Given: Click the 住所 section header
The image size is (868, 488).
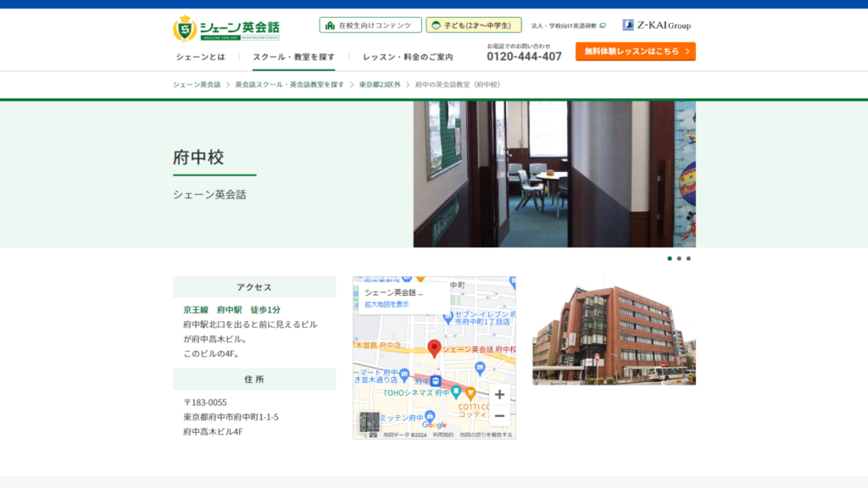Looking at the screenshot, I should coord(254,380).
